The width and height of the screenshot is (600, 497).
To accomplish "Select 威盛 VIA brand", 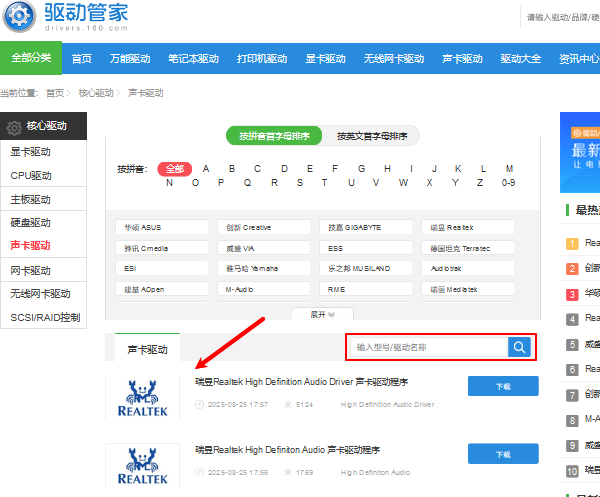I will point(264,248).
